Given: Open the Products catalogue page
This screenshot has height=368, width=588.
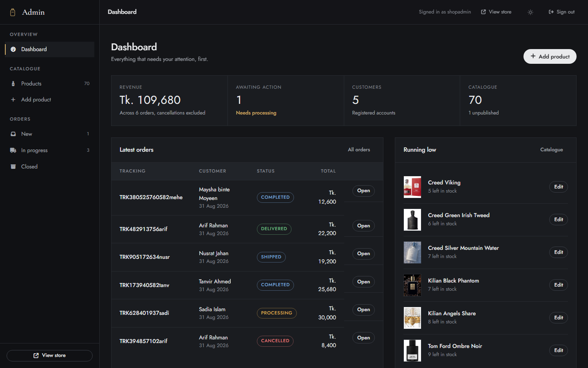Looking at the screenshot, I should tap(49, 83).
